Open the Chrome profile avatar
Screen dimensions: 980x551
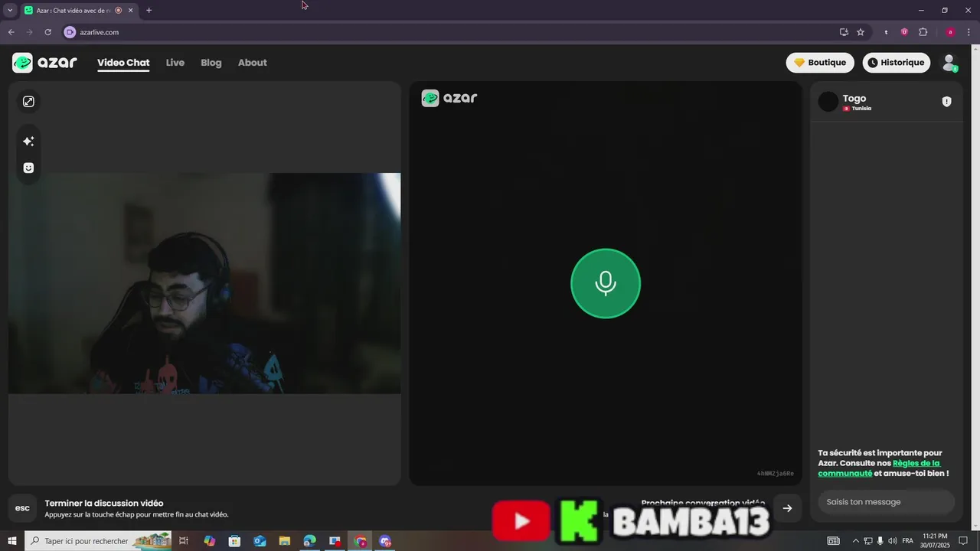[x=950, y=32]
